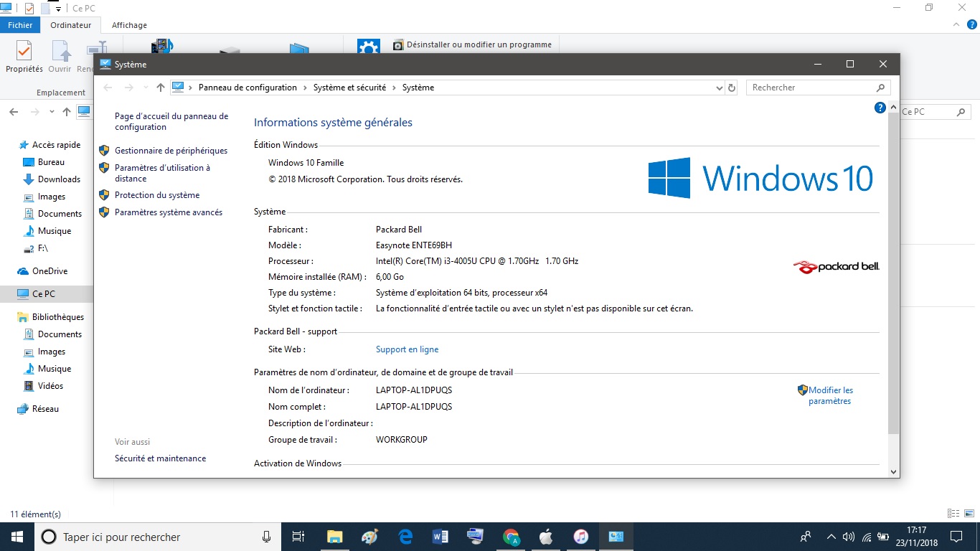This screenshot has height=551, width=980.
Task: Click the blue help question mark icon
Action: coord(880,108)
